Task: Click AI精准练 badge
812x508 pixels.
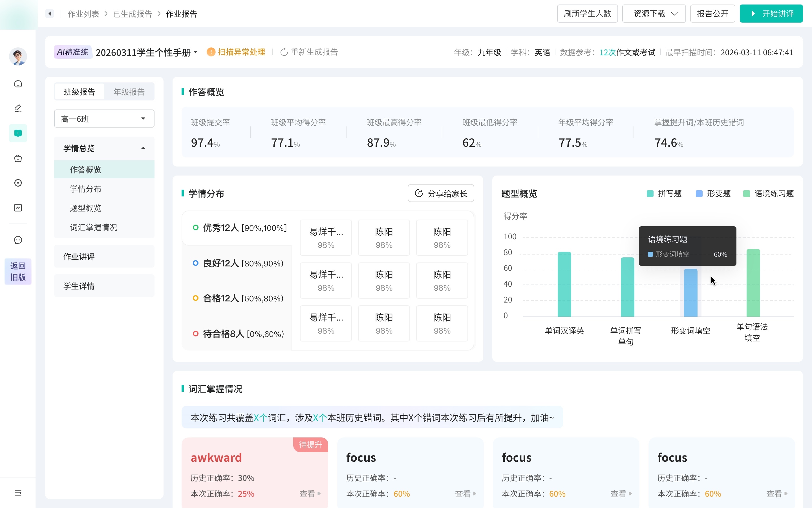Action: tap(73, 52)
